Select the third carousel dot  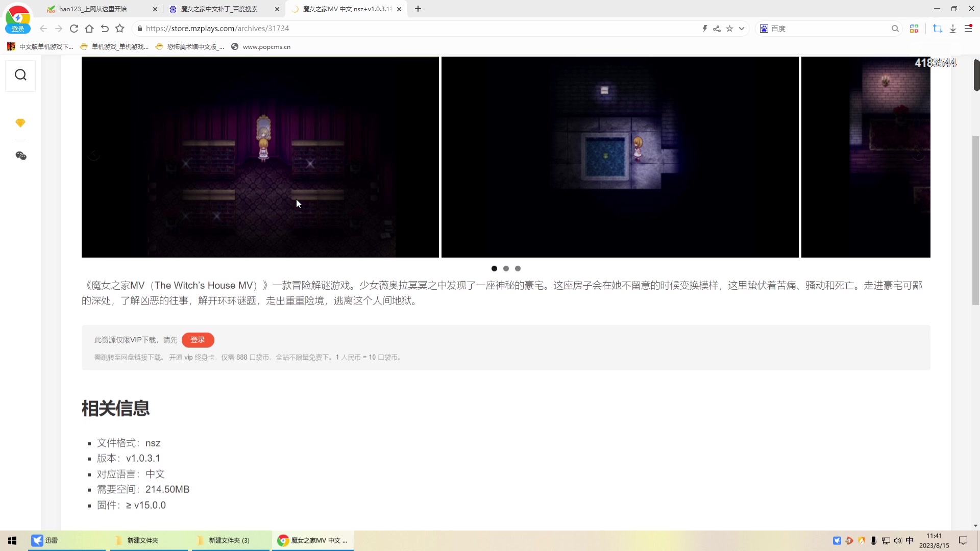click(518, 268)
